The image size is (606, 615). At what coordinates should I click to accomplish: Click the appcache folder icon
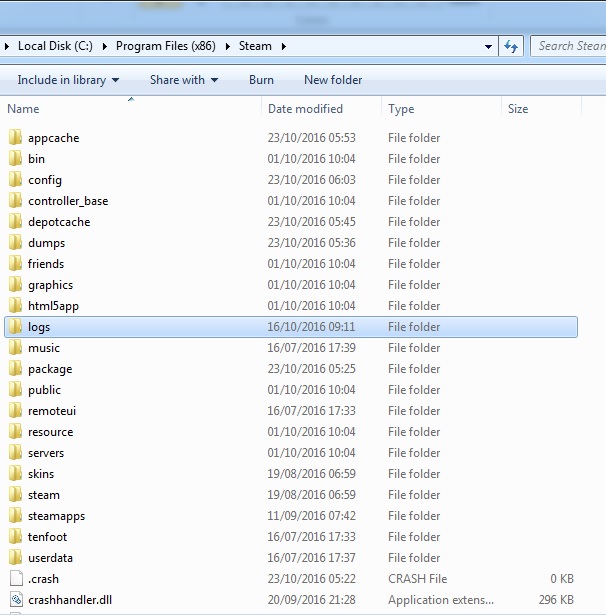tap(15, 138)
